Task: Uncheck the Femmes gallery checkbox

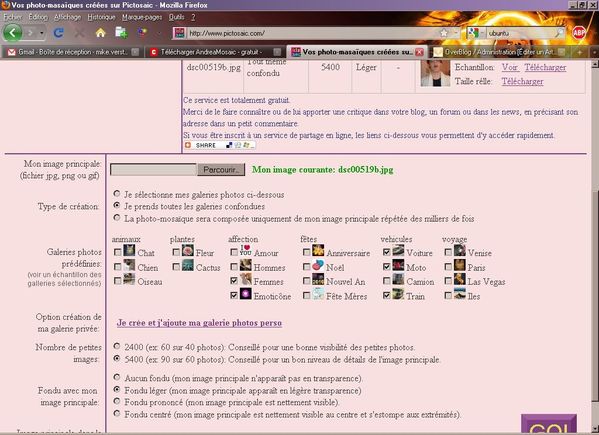Action: point(234,281)
